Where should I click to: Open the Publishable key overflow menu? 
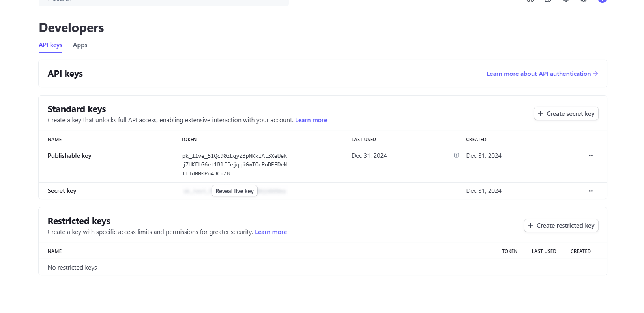click(x=591, y=156)
